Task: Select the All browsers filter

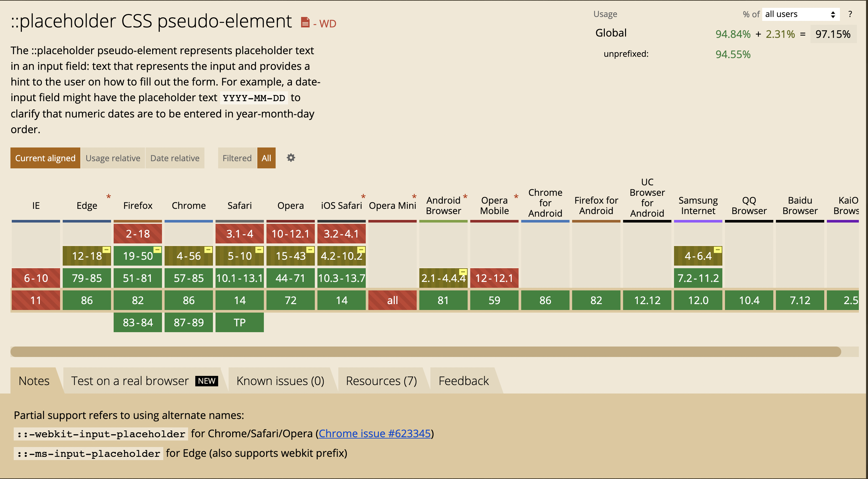Action: pos(266,158)
